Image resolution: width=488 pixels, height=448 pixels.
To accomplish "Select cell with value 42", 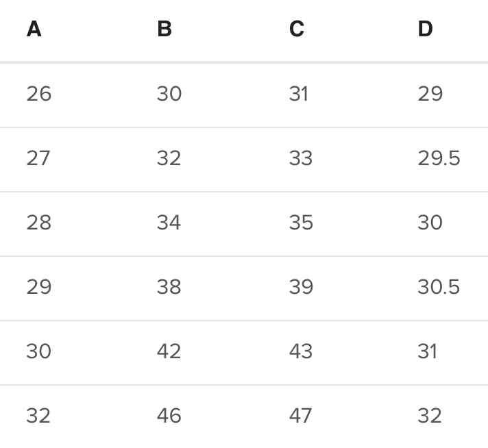I will point(169,351).
